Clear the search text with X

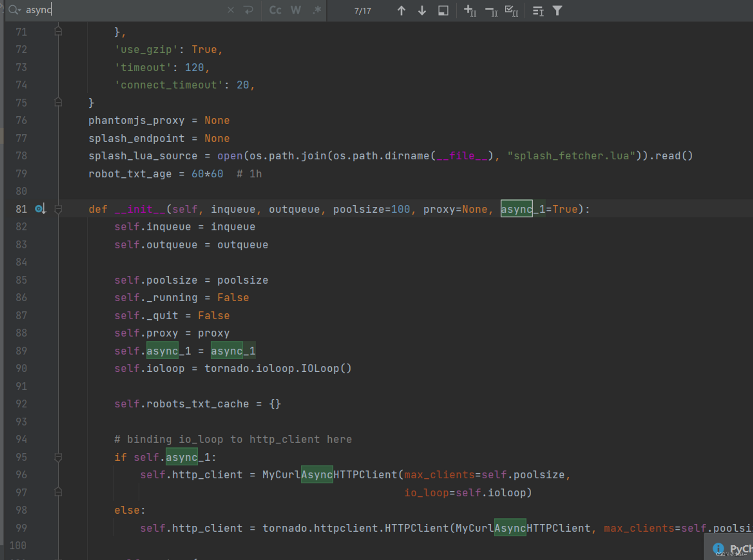click(x=230, y=10)
